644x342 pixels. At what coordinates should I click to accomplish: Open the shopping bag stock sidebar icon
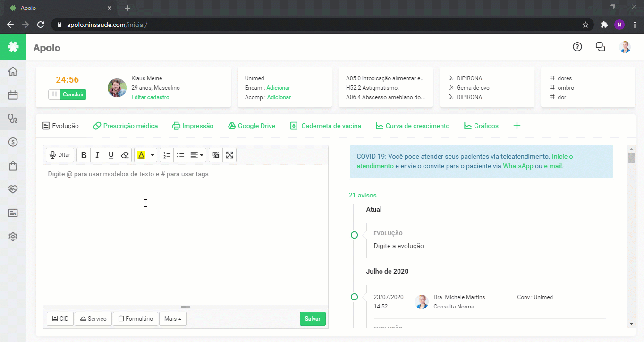pos(13,166)
